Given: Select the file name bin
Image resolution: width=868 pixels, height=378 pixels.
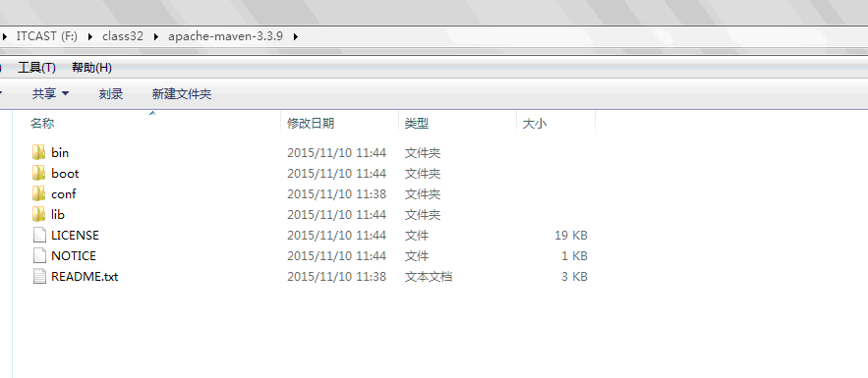Looking at the screenshot, I should pyautogui.click(x=60, y=152).
